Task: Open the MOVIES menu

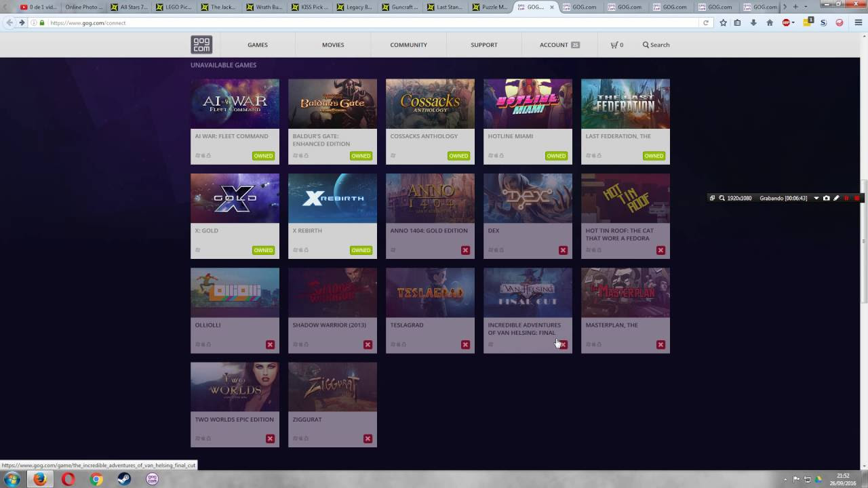Action: (333, 45)
